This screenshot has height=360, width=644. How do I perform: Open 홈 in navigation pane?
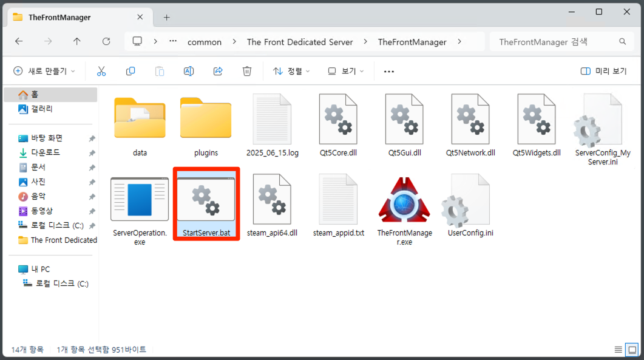coord(50,95)
